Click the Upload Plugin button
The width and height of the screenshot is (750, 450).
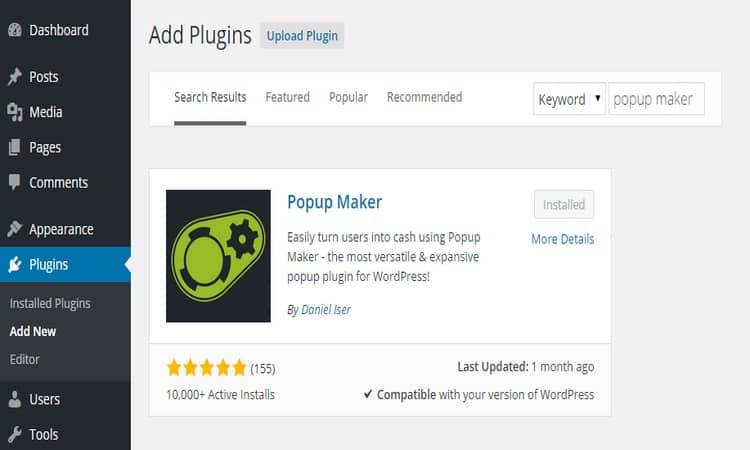(301, 36)
